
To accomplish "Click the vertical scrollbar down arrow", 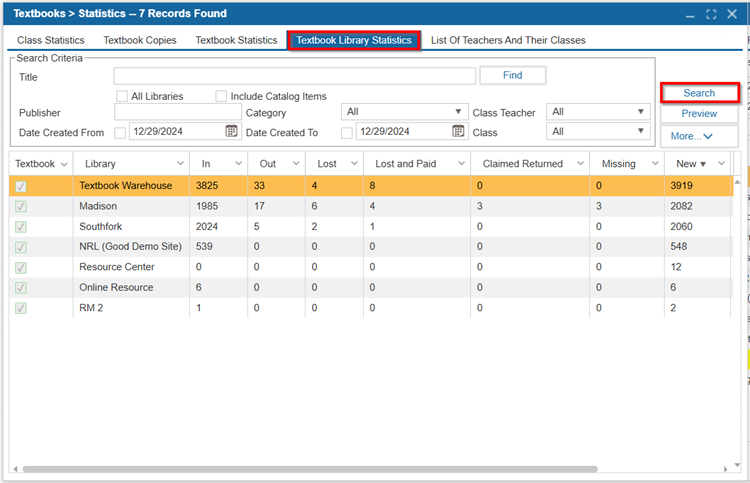I will point(737,465).
